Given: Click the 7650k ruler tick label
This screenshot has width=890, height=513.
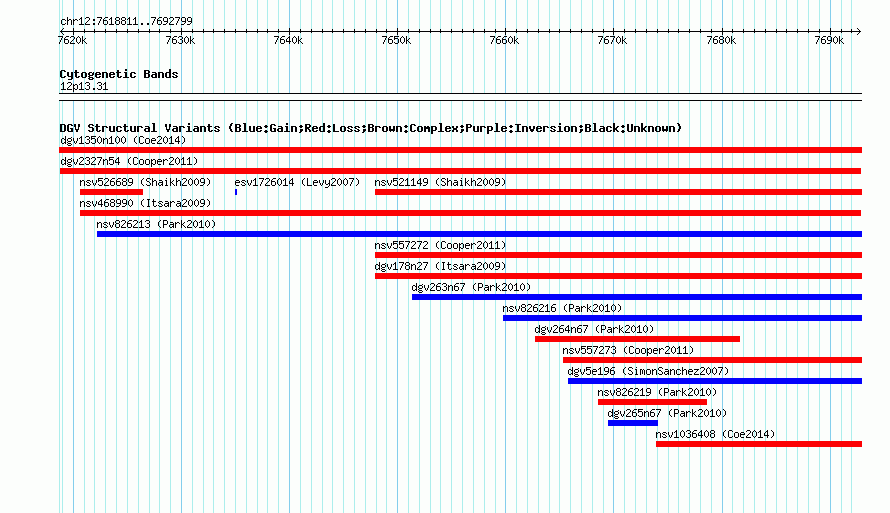Looking at the screenshot, I should click(x=396, y=40).
